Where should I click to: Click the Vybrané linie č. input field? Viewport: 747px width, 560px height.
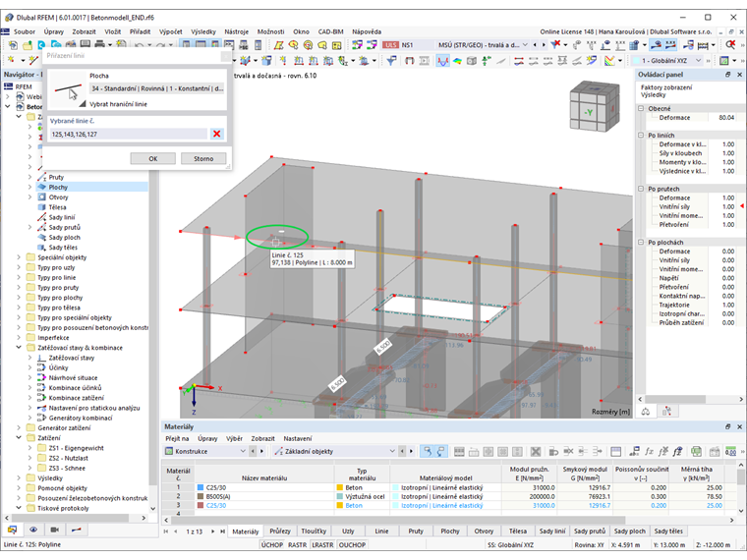click(129, 135)
